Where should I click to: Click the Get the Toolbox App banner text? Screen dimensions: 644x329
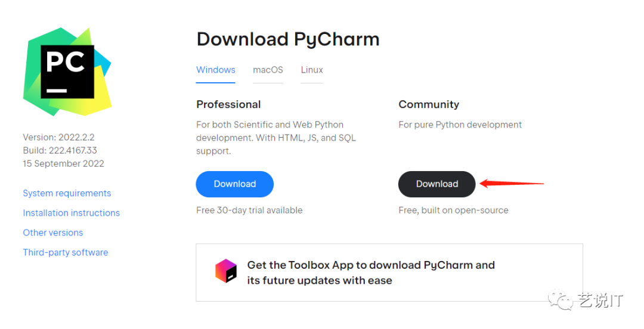pos(371,272)
